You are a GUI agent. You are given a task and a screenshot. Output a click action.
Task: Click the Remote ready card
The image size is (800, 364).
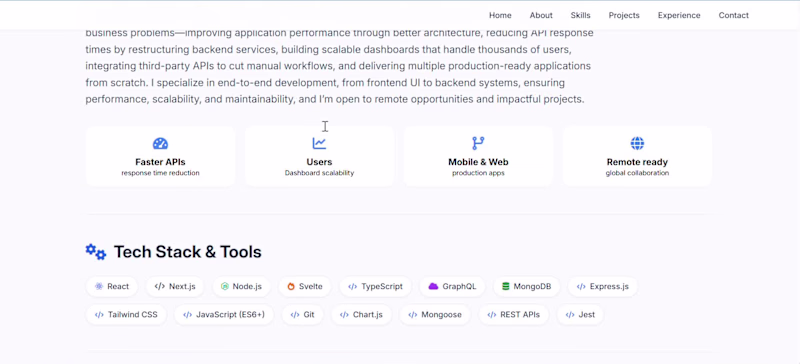pyautogui.click(x=637, y=156)
